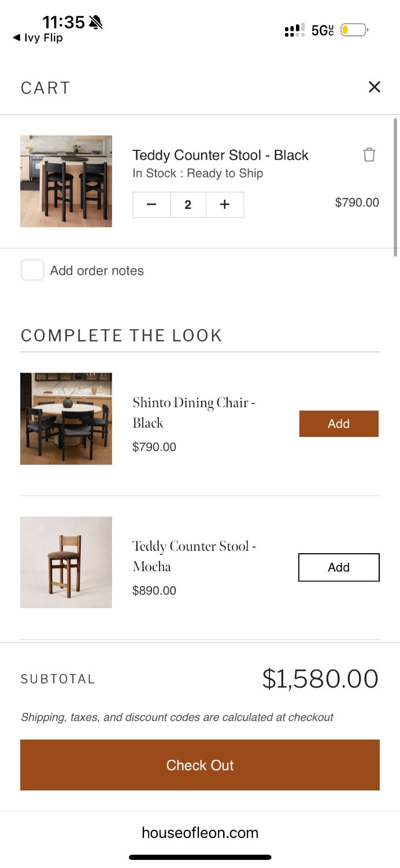Tap the Check Out button
Screen dimensions: 400x868
[x=199, y=764]
